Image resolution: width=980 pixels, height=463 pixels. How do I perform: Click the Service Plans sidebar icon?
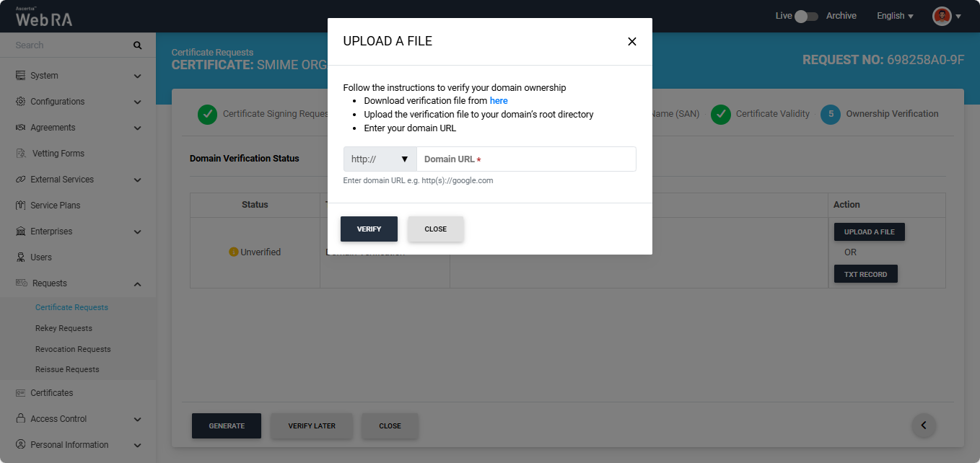coord(20,206)
